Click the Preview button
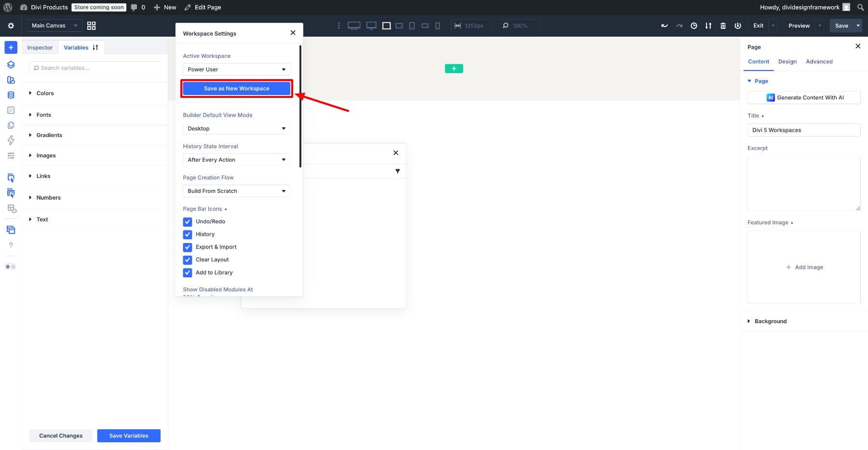Screen dimensions: 868x450 click(x=799, y=26)
